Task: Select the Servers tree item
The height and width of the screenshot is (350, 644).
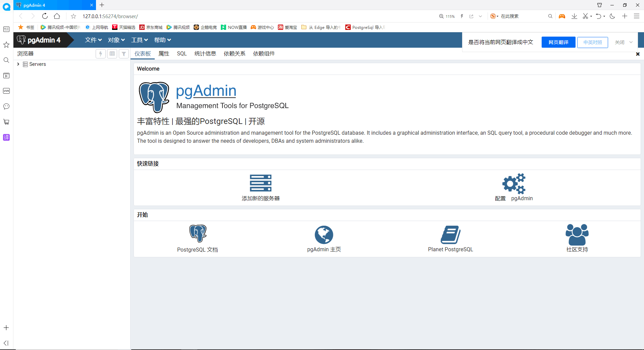Action: (x=37, y=64)
